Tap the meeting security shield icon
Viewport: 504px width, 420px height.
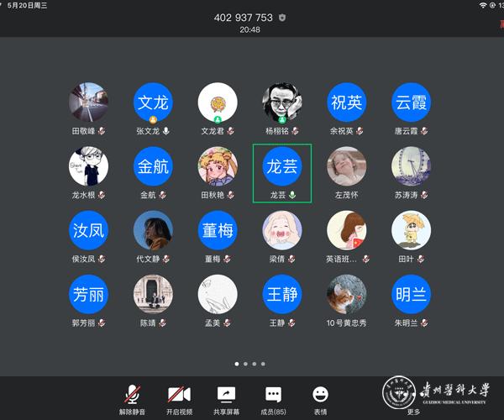point(282,17)
